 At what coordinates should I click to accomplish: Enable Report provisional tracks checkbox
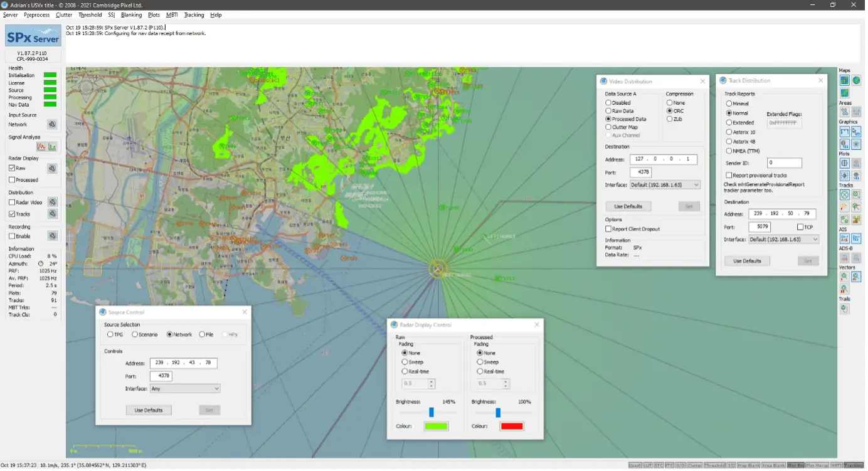pyautogui.click(x=729, y=176)
